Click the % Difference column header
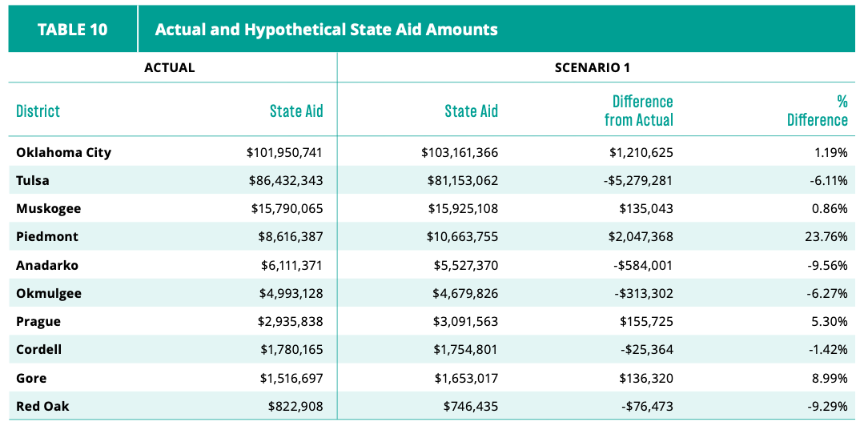Screen dimensions: 868x446 818,110
